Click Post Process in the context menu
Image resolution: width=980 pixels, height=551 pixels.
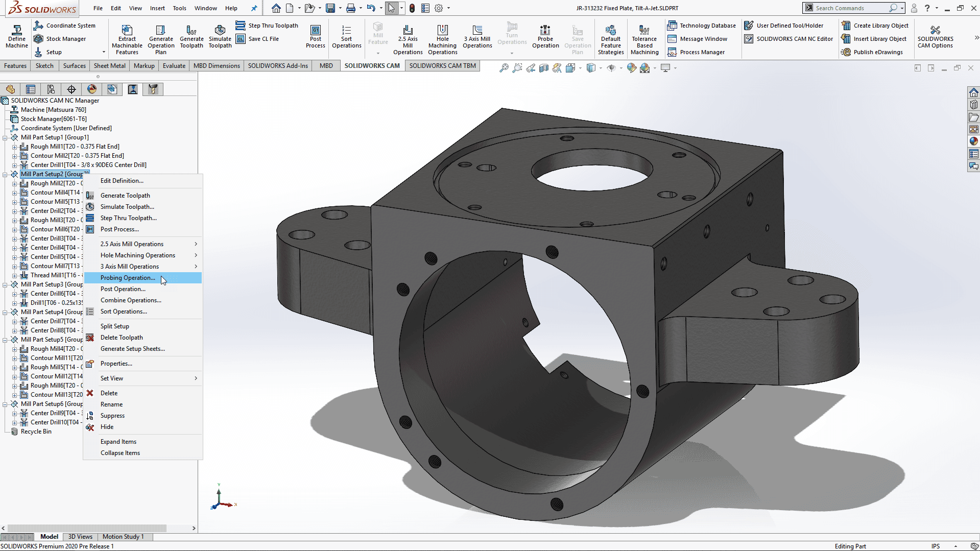pos(119,229)
